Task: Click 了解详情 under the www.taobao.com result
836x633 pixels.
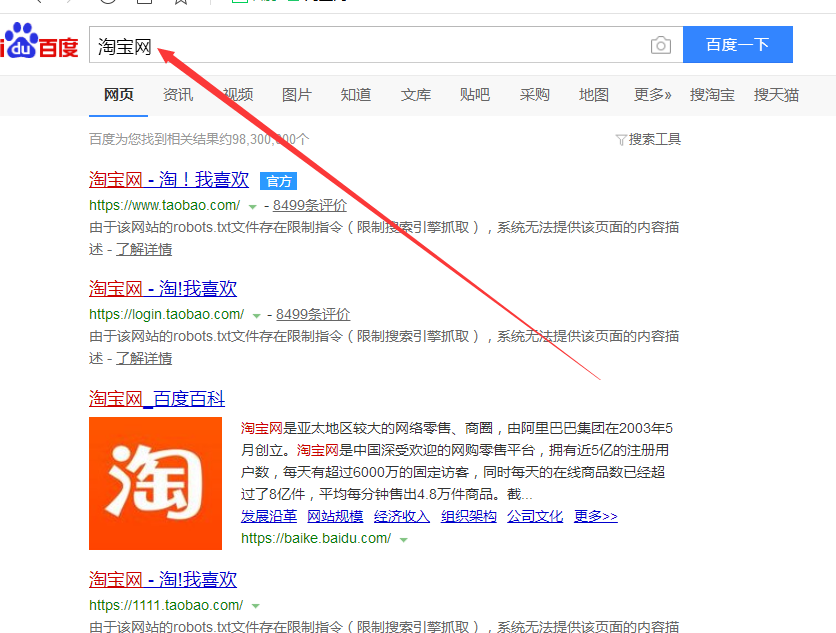Action: [144, 250]
